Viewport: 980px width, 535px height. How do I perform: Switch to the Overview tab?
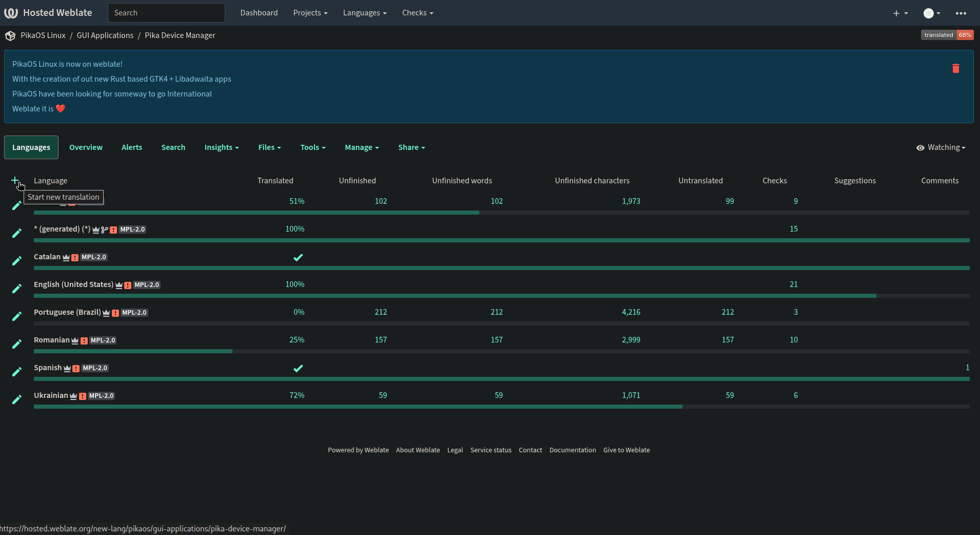(x=86, y=147)
